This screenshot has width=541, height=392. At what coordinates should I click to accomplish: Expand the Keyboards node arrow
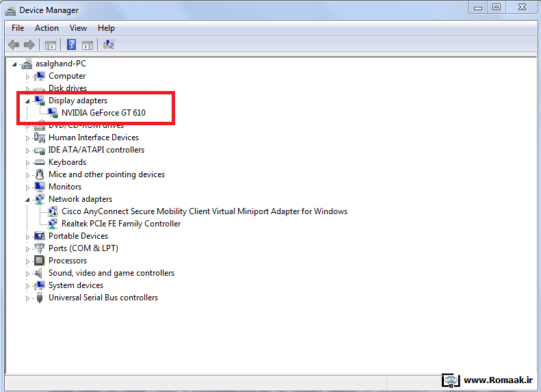pyautogui.click(x=27, y=163)
